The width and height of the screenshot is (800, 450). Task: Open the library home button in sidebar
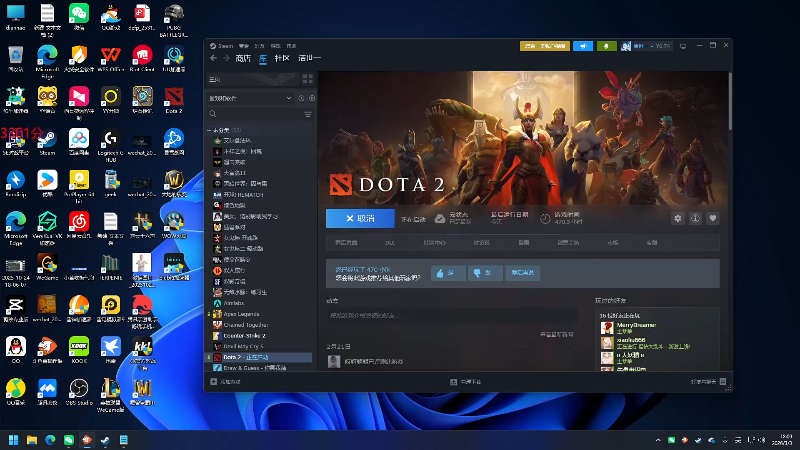pos(253,79)
